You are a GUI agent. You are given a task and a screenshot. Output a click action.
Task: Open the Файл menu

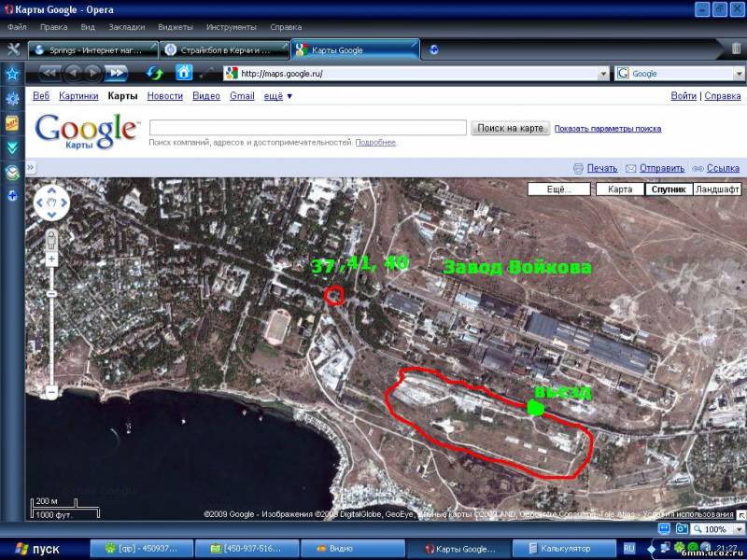(17, 27)
